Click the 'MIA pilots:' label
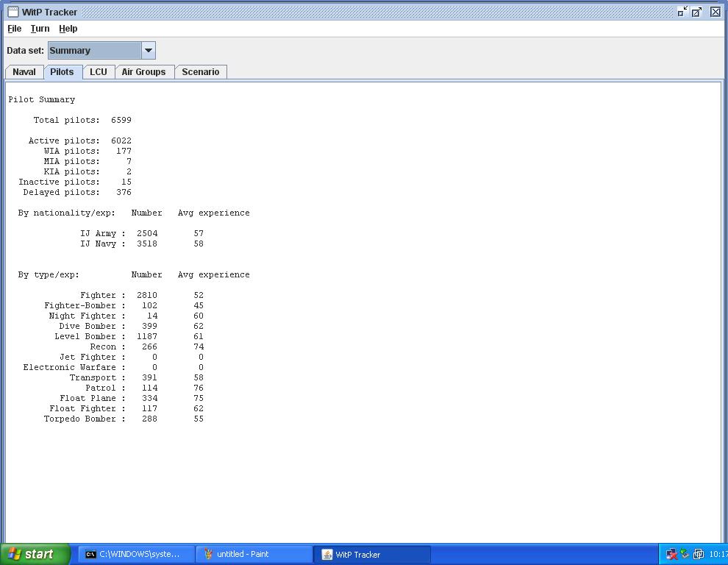Screen dimensions: 728x565 point(71,161)
